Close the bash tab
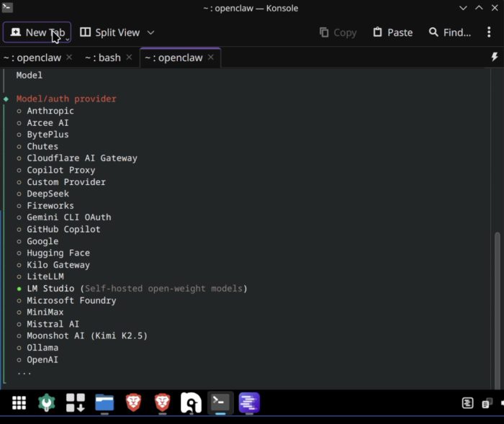 tap(130, 58)
